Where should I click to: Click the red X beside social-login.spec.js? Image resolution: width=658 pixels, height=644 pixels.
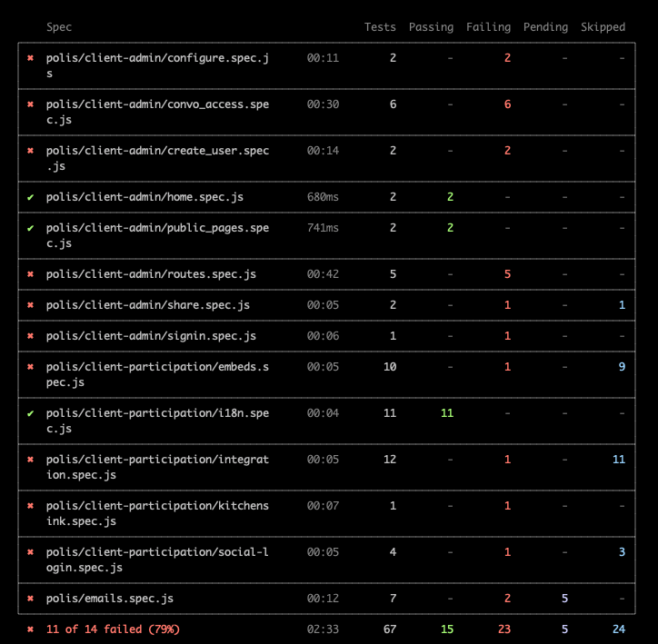pyautogui.click(x=30, y=552)
